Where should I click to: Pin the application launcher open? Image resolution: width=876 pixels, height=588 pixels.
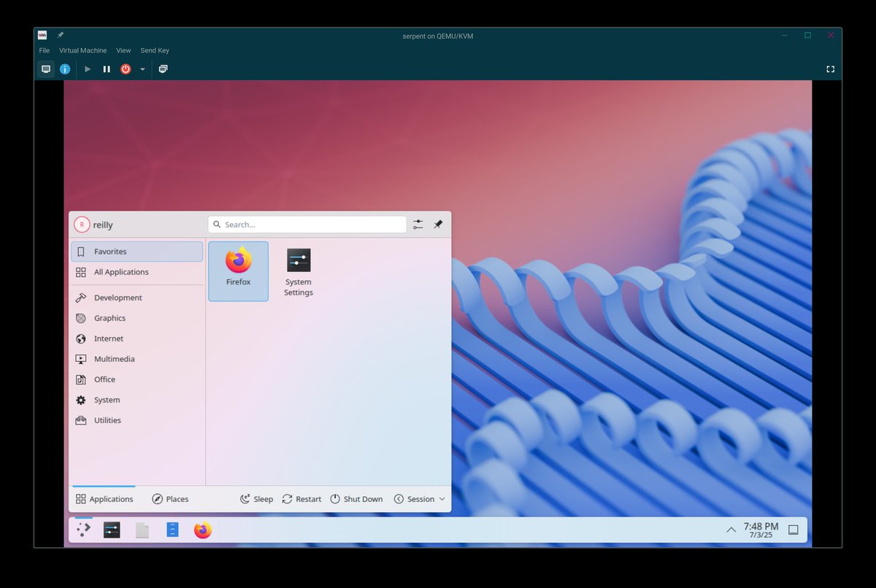(x=438, y=225)
